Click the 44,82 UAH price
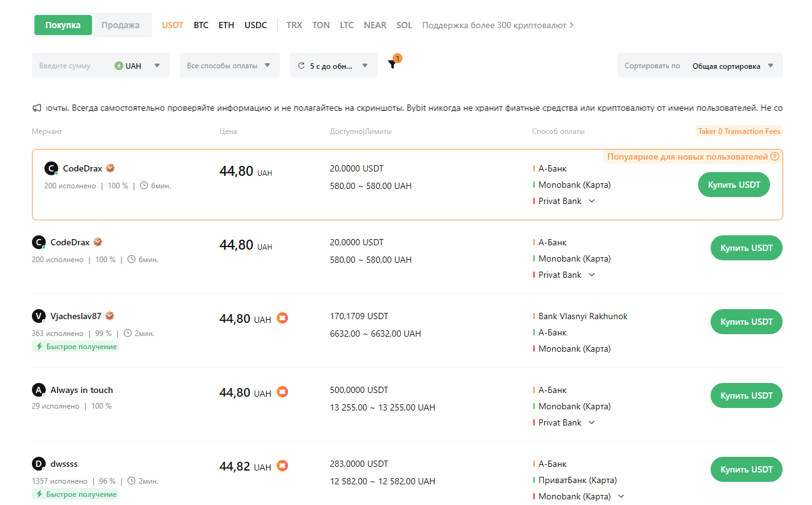The image size is (812, 505). pos(245,466)
